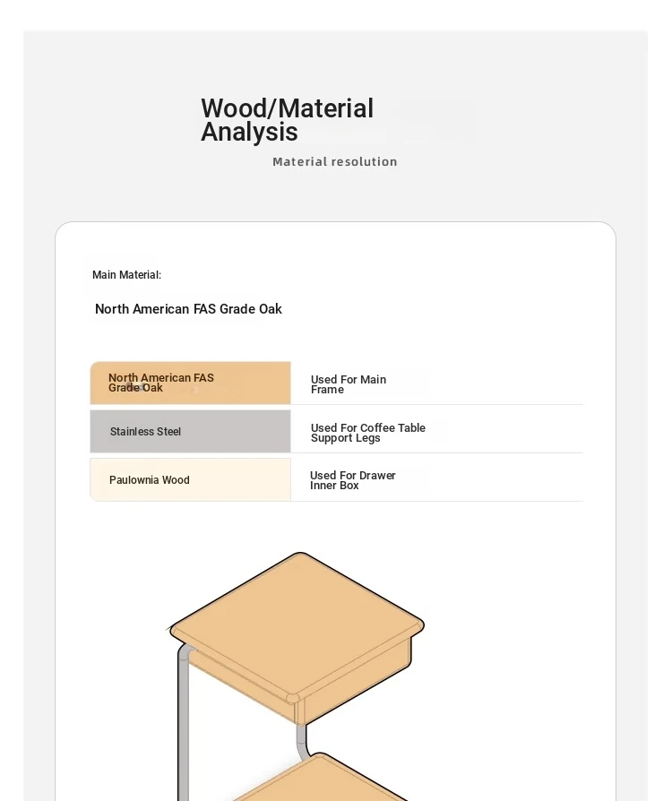The height and width of the screenshot is (801, 672).
Task: Click the Wood/Material Analysis heading
Action: (287, 120)
